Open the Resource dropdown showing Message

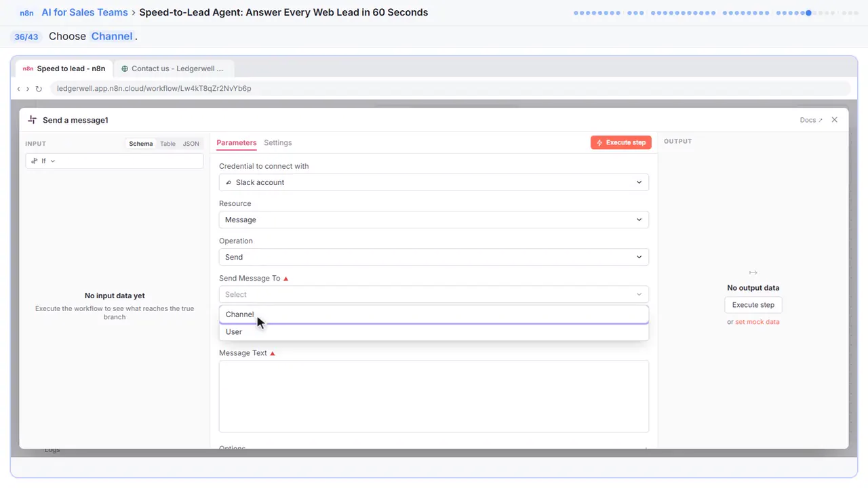[x=434, y=220]
